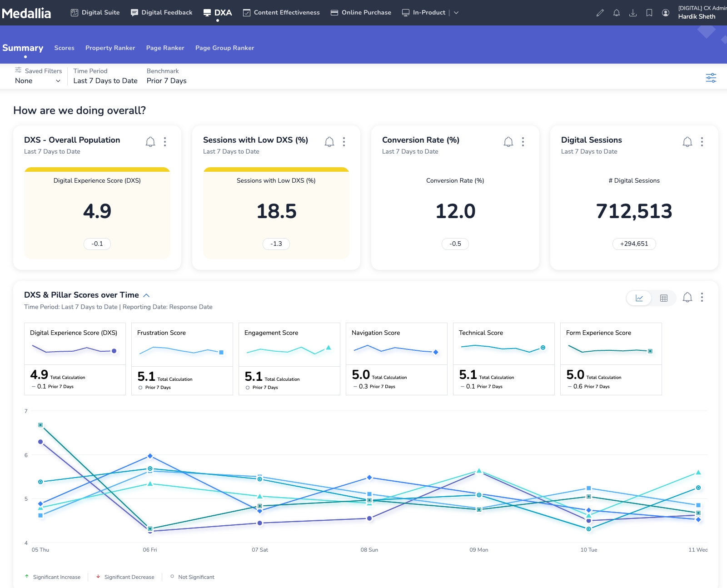Image resolution: width=727 pixels, height=588 pixels.
Task: Click the bookmark icon in header
Action: tap(649, 13)
